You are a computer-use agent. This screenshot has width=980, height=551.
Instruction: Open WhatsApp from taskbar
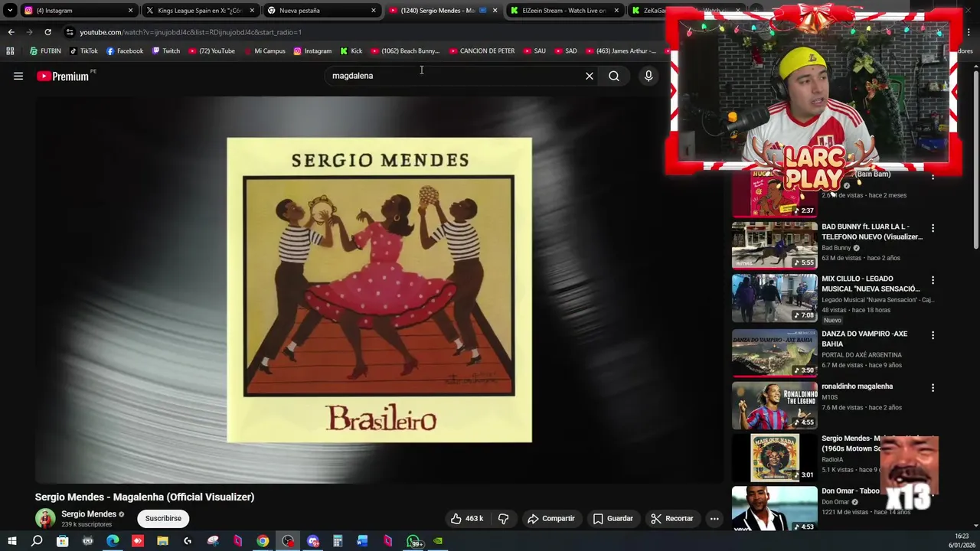(413, 541)
